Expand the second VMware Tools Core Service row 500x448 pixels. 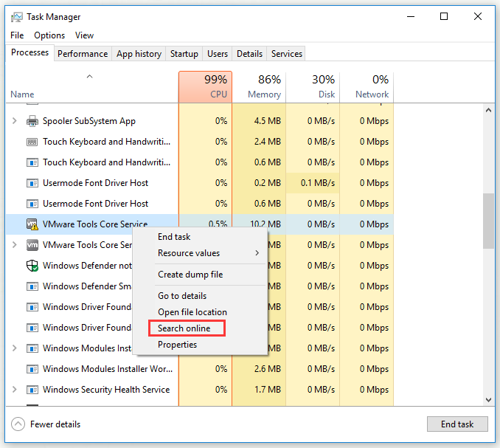tap(15, 245)
